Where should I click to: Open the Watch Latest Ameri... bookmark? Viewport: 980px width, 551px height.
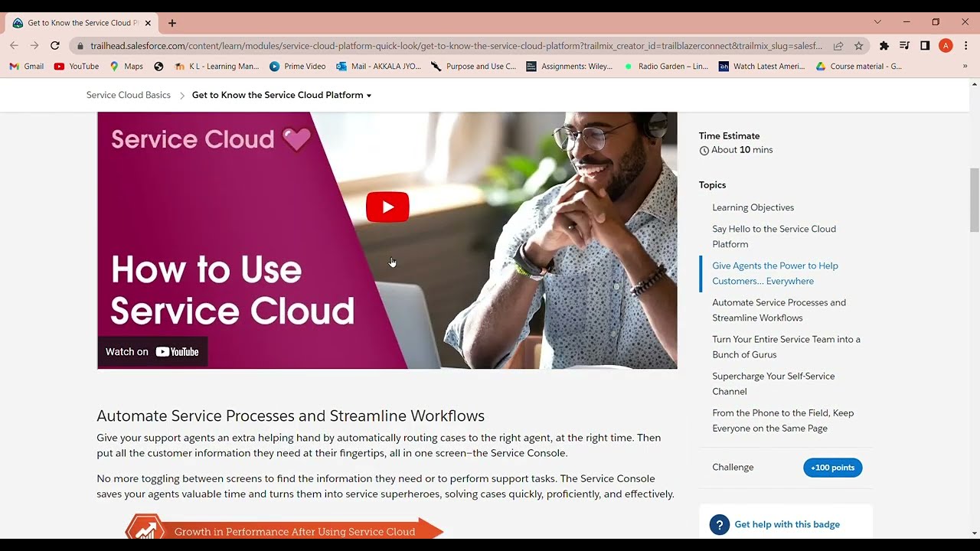(x=762, y=67)
